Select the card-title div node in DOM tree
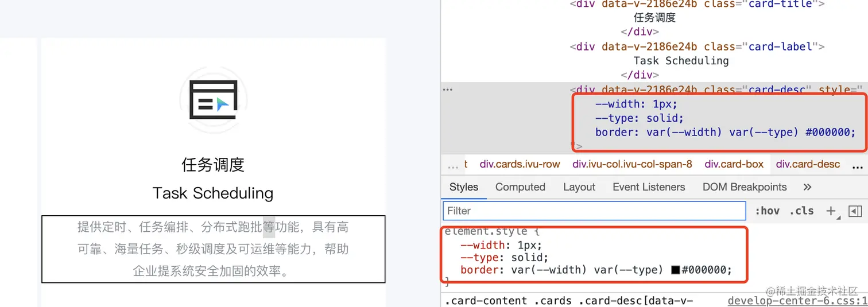 pyautogui.click(x=697, y=4)
